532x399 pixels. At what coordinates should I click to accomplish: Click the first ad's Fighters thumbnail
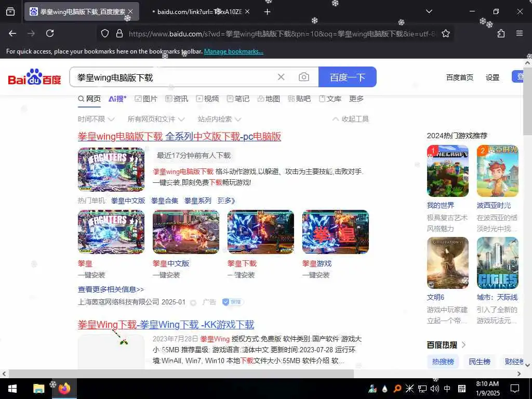tap(111, 169)
